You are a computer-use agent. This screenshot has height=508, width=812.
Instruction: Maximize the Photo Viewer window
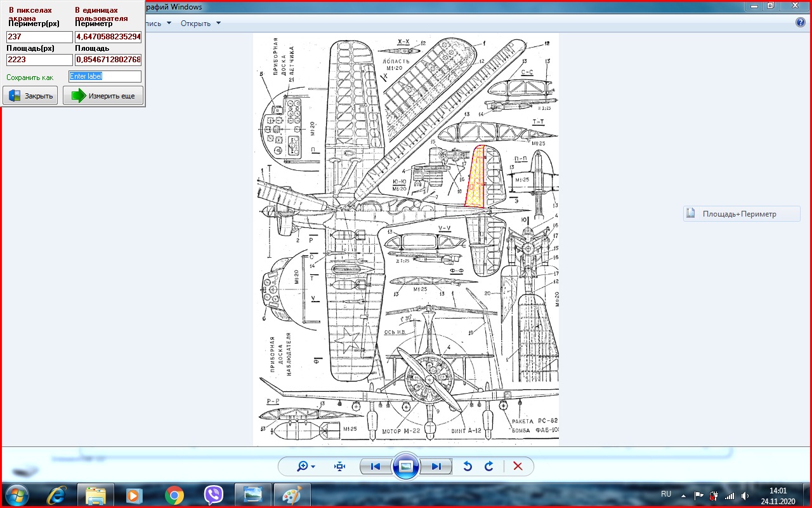point(770,5)
